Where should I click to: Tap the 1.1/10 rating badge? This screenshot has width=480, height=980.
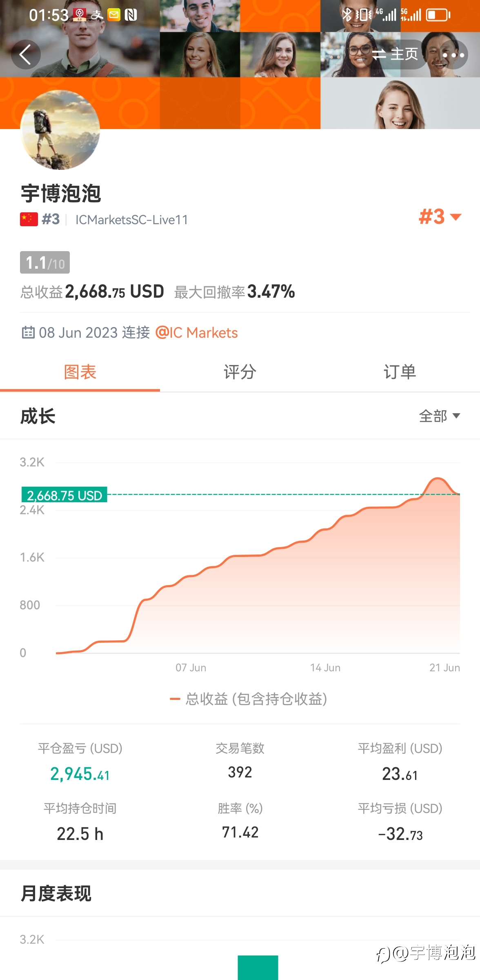tap(45, 263)
